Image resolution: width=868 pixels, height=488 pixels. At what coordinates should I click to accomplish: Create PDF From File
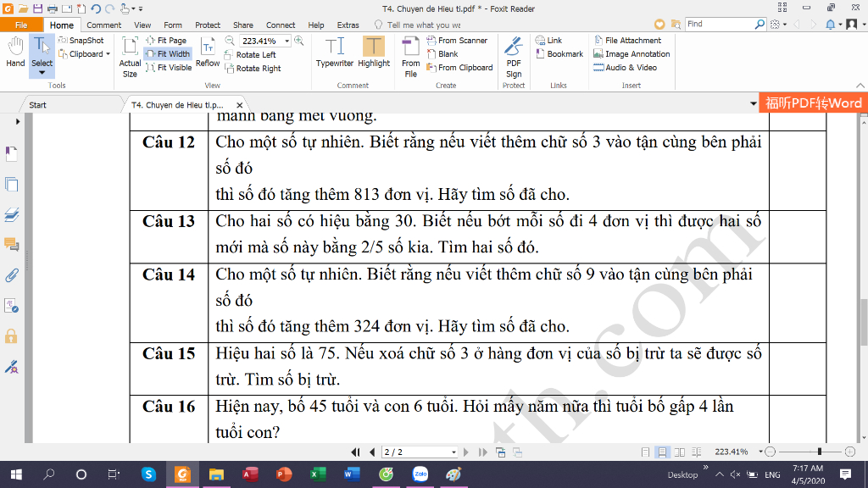(x=411, y=57)
